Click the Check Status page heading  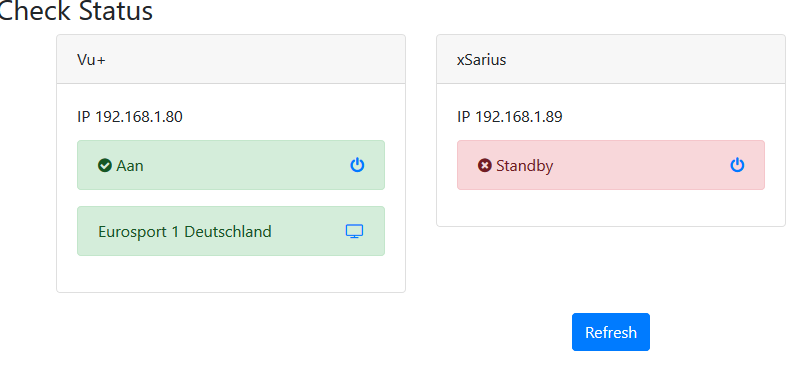pos(76,10)
